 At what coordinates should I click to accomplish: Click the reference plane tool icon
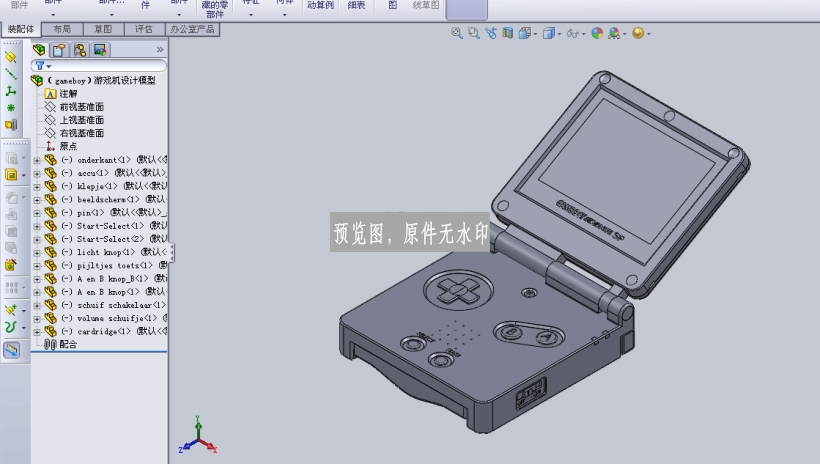point(10,57)
